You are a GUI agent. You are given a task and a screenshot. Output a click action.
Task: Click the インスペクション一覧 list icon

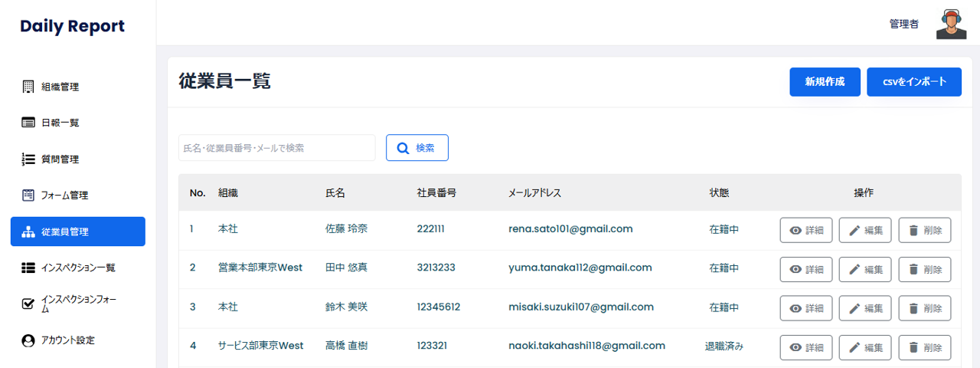click(x=28, y=268)
